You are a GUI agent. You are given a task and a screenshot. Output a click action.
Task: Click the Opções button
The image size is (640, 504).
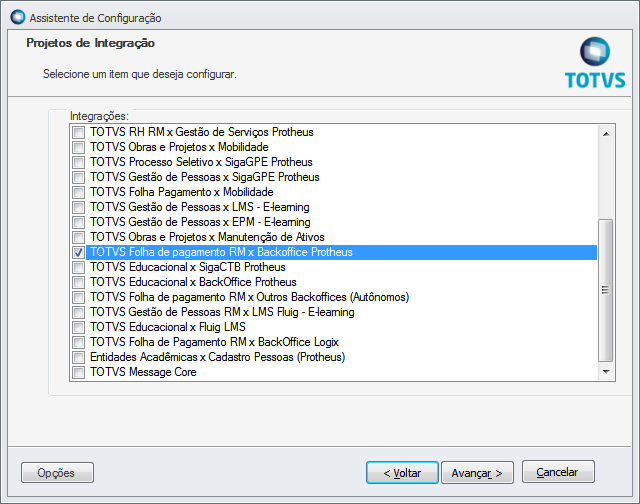click(57, 473)
